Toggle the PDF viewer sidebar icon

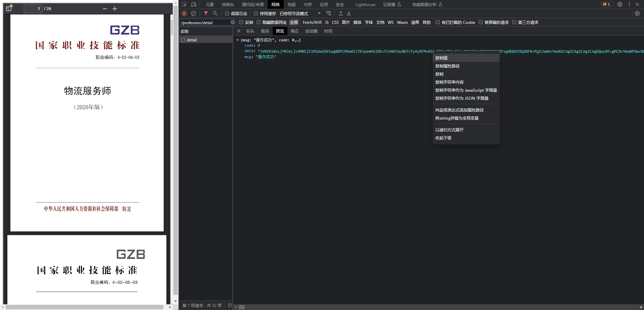pyautogui.click(x=9, y=8)
